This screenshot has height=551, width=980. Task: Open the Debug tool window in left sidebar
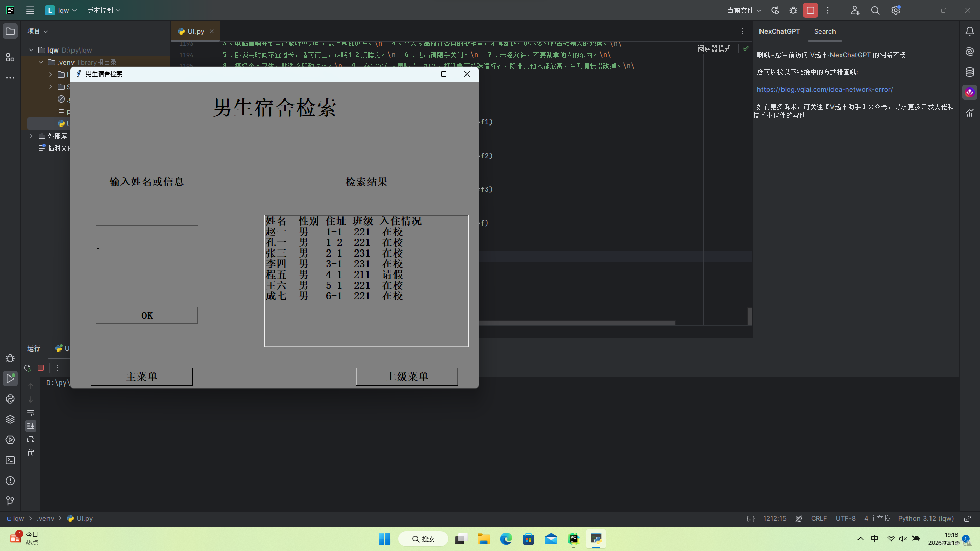pos(10,358)
